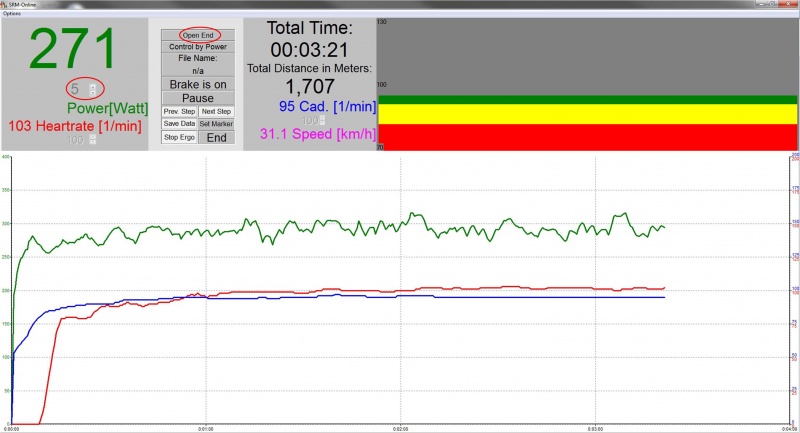Click the green zone band
Screen dimensions: 800x433
click(587, 100)
